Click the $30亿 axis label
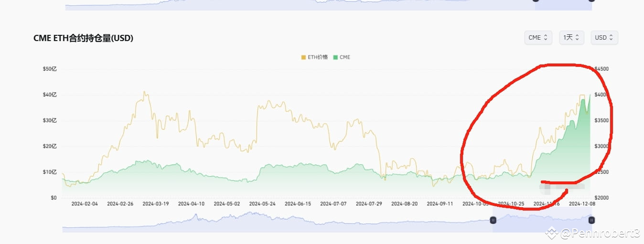Viewport: 644px width, 244px height. point(50,120)
